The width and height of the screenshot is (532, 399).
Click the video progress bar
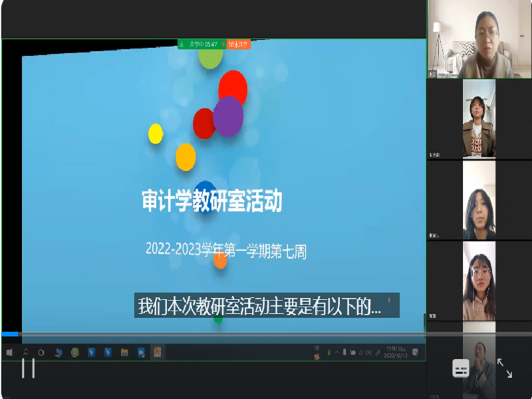213,334
